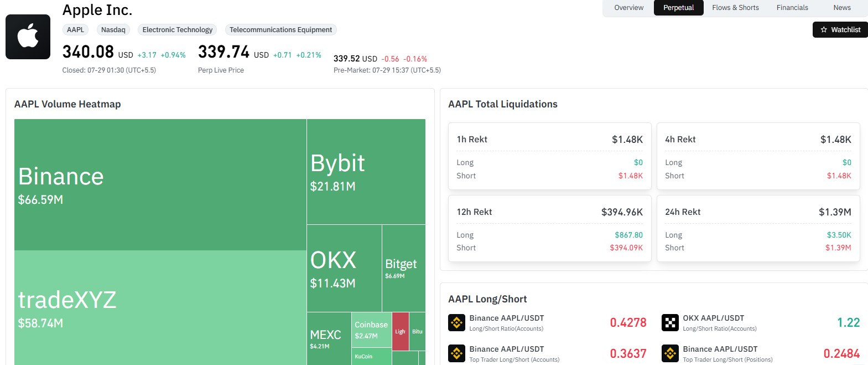Click the 12h Rekt total $394.96K
The width and height of the screenshot is (868, 365).
click(x=622, y=212)
